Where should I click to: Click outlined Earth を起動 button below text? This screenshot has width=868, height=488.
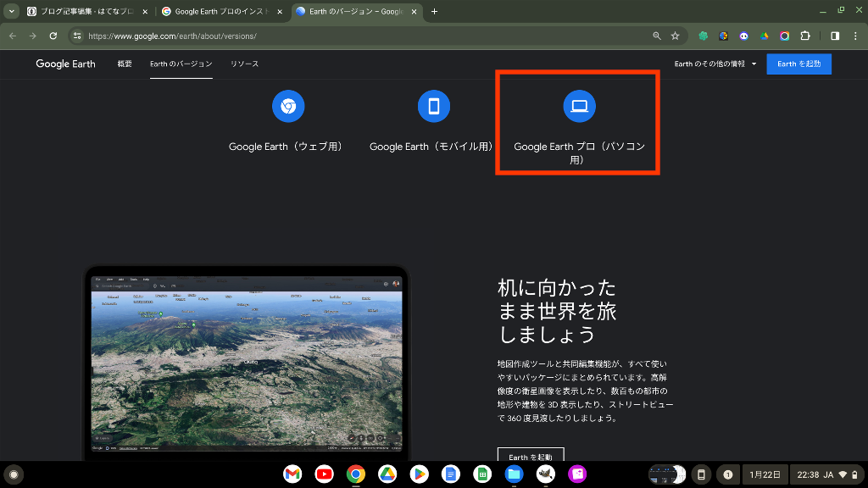(x=531, y=455)
